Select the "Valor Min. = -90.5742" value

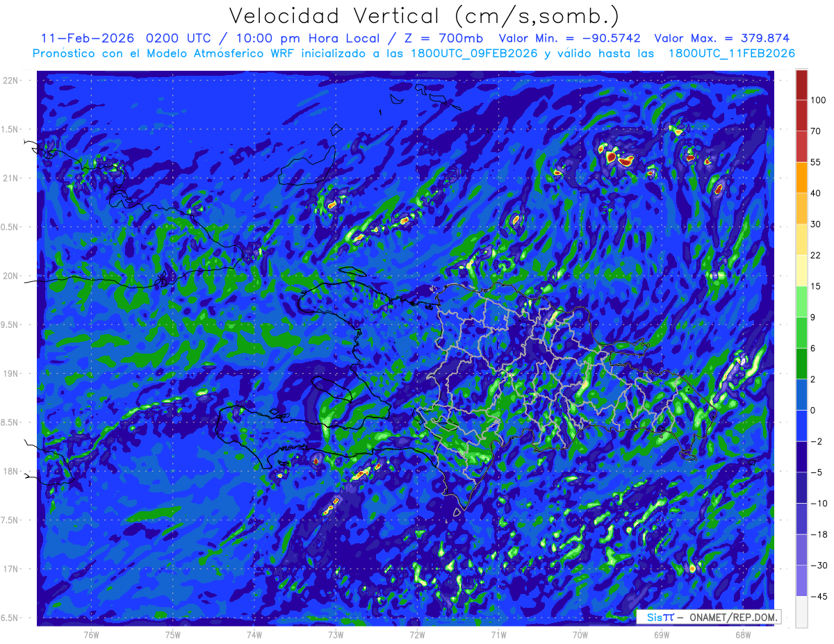(x=570, y=38)
